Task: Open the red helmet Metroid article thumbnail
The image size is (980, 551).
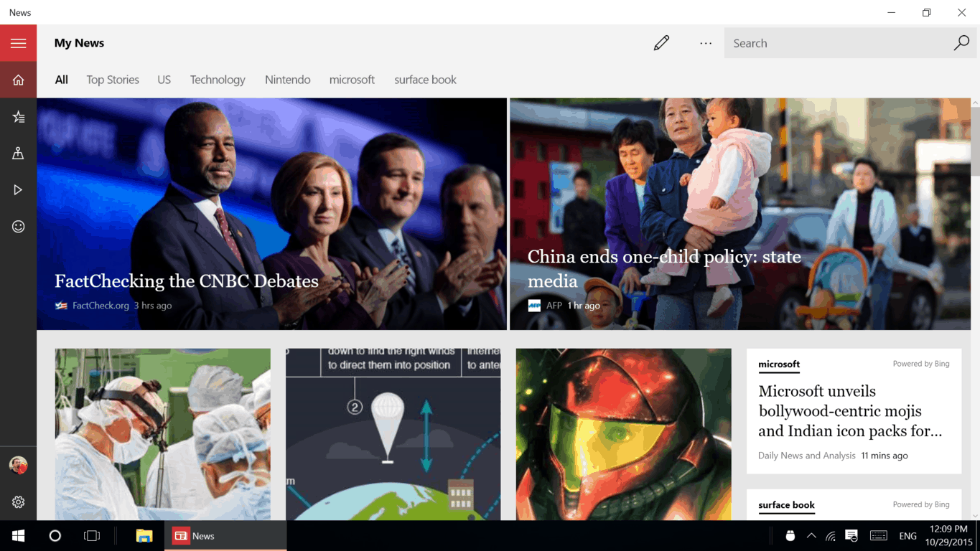Action: (623, 434)
